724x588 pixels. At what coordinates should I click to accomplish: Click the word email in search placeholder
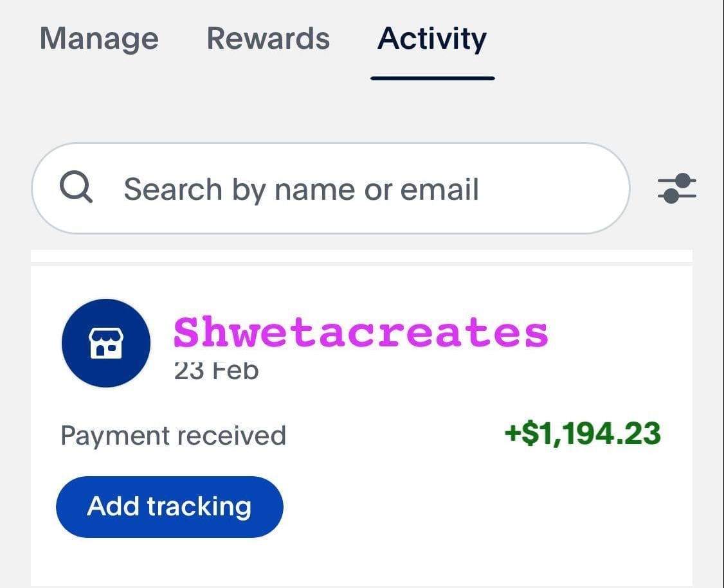439,189
